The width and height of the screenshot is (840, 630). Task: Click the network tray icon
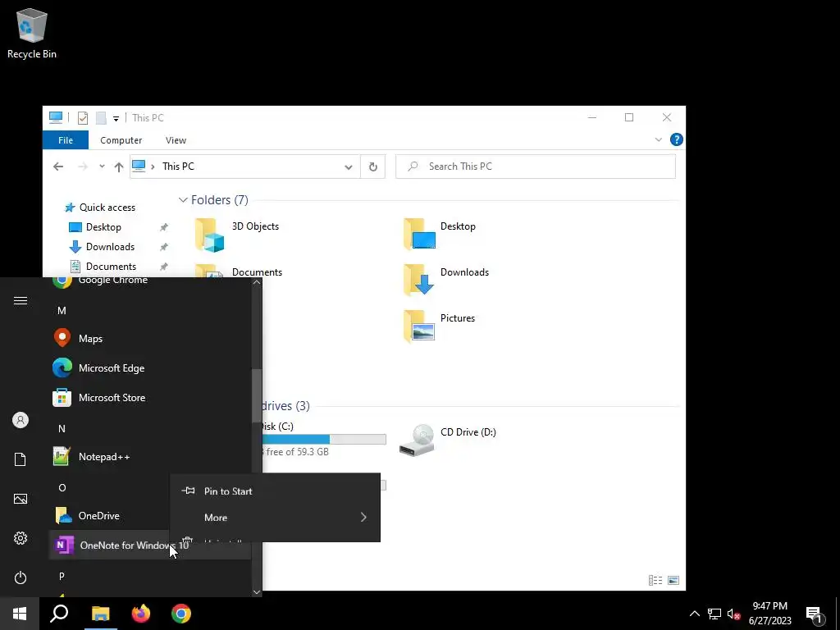tap(714, 614)
